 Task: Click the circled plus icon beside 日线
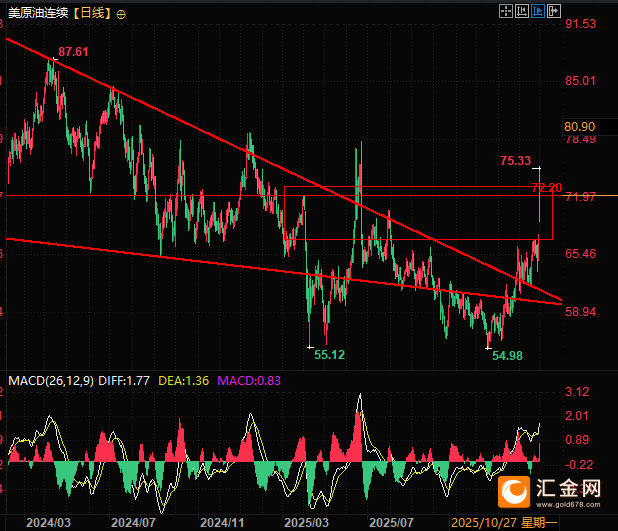(121, 15)
